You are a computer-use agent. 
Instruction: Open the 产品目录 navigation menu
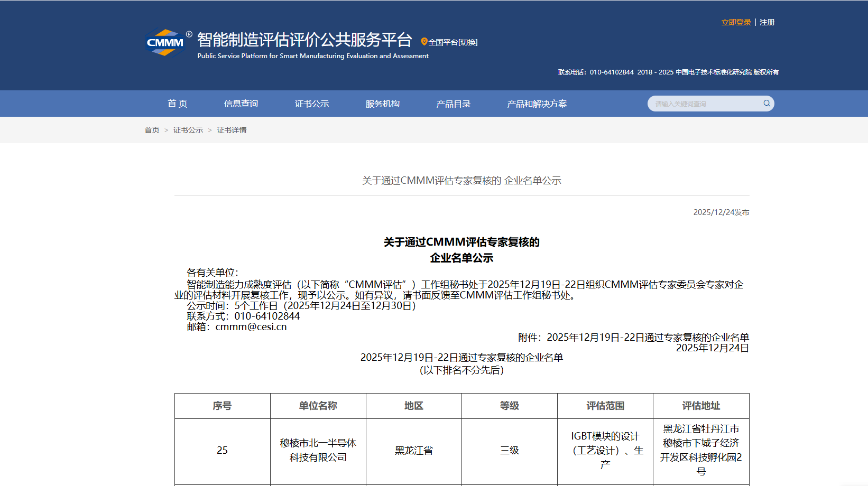[453, 104]
